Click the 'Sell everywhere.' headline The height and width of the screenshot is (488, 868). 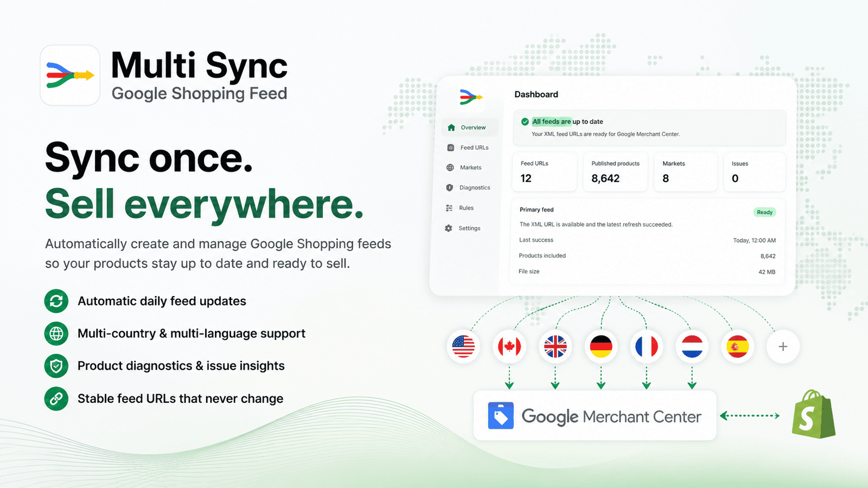(x=205, y=204)
